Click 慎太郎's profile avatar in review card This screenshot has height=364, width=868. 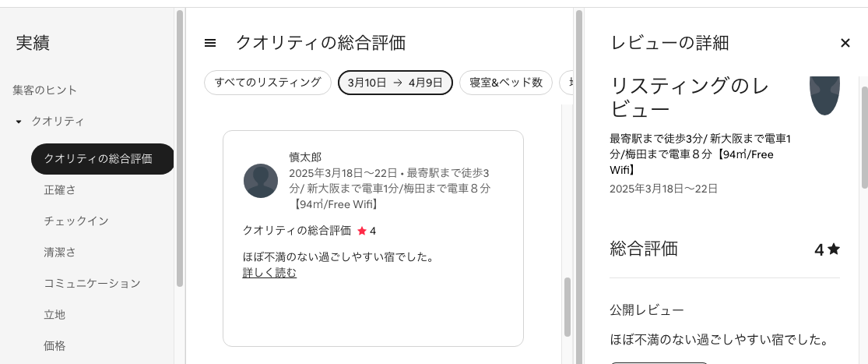pyautogui.click(x=261, y=181)
